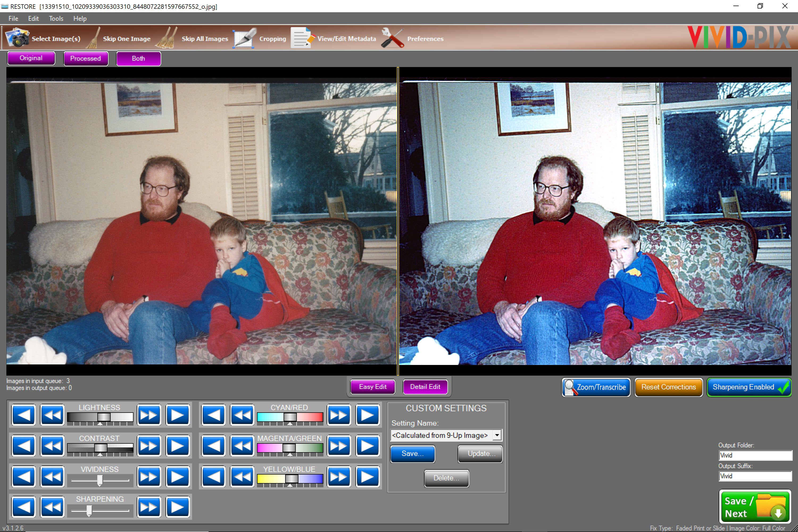Shift Magenta/Green toward green double-arrow
Viewport: 798px width, 532px height.
point(339,446)
